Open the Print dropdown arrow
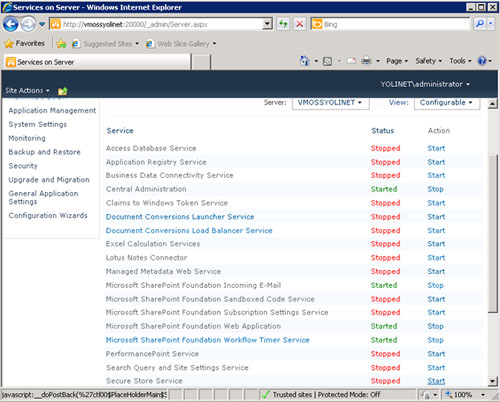The height and width of the screenshot is (402, 500). [x=378, y=61]
